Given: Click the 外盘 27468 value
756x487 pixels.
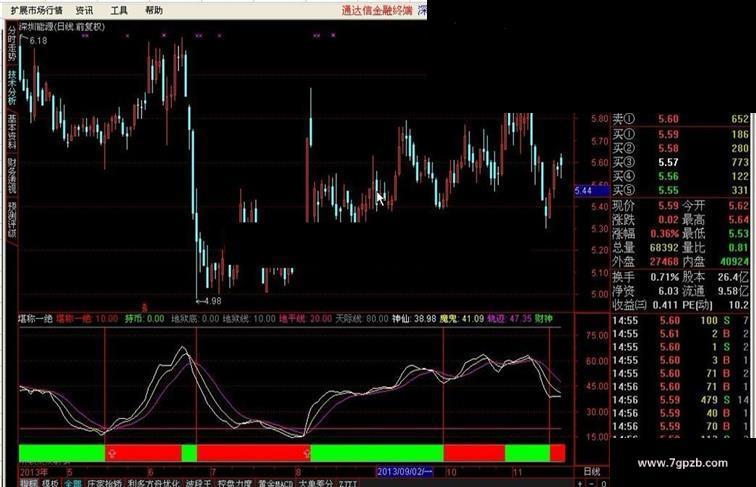Looking at the screenshot, I should (x=664, y=262).
